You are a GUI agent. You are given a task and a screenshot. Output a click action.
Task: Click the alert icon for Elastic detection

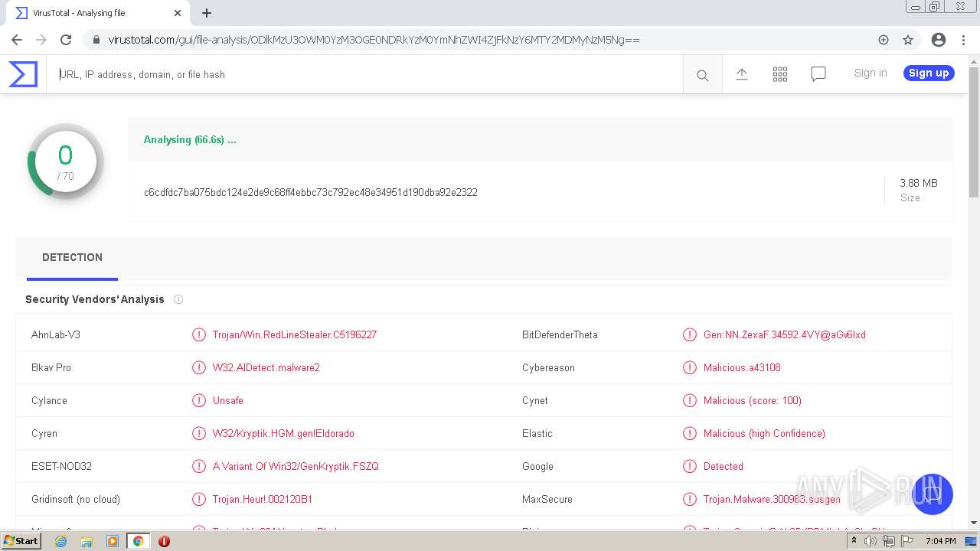pyautogui.click(x=690, y=433)
